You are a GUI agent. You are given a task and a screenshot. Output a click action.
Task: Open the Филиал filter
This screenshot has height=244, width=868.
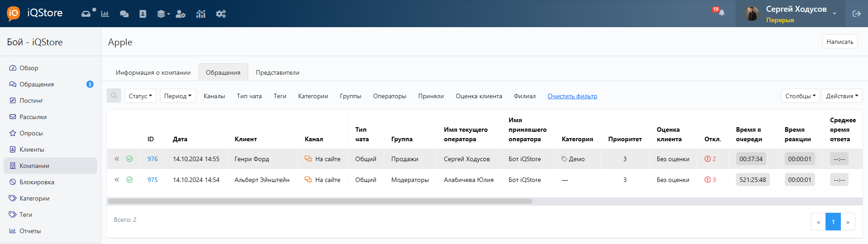coord(524,96)
